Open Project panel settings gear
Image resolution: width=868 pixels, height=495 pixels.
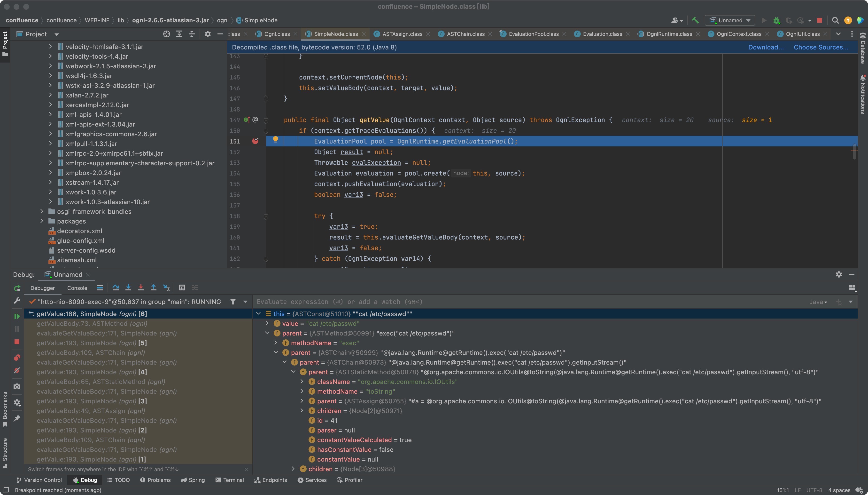click(x=208, y=34)
